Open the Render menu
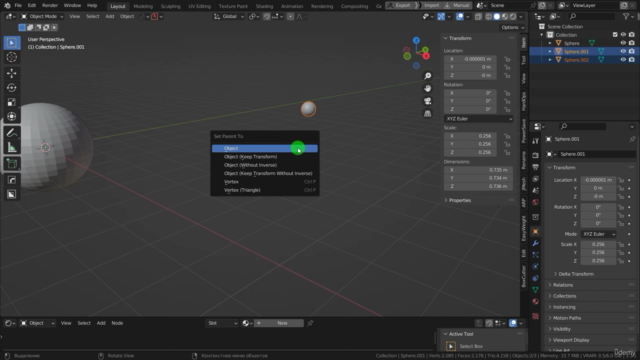Screen dimensions: 640x360 [50, 5]
